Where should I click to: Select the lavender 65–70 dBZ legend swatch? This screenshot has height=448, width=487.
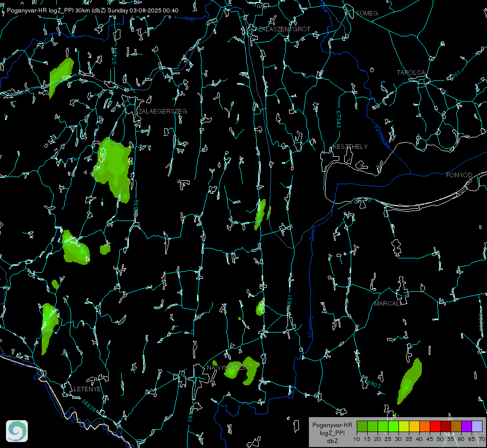477,426
